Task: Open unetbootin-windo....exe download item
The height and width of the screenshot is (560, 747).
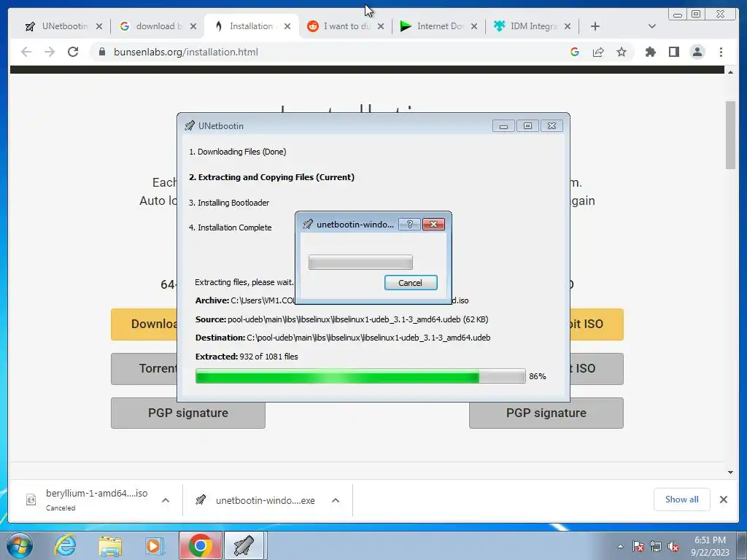Action: click(x=256, y=500)
